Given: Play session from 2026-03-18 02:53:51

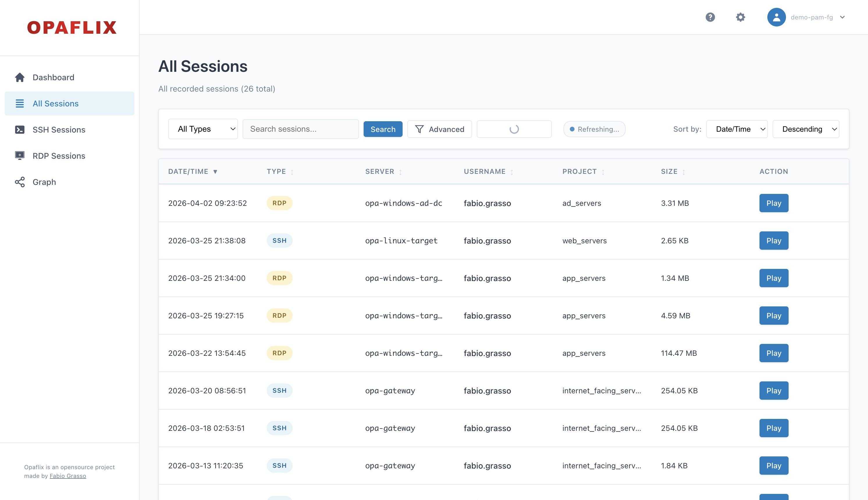Looking at the screenshot, I should pos(773,428).
